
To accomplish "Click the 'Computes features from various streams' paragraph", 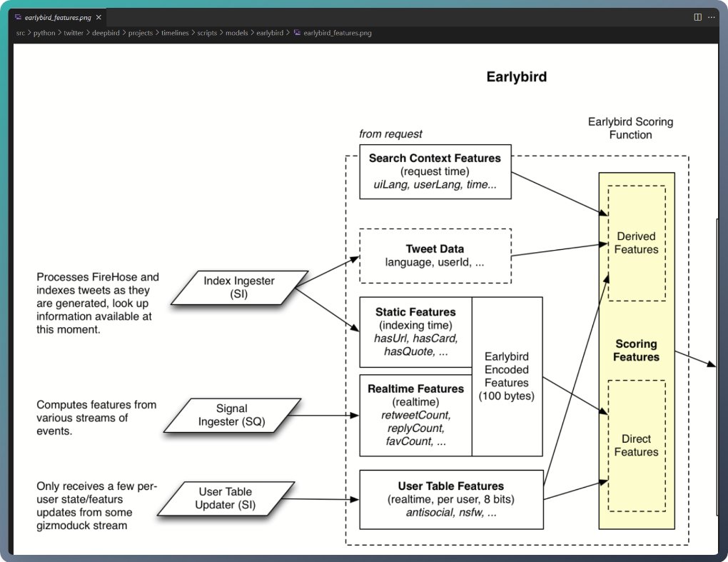I will [96, 418].
